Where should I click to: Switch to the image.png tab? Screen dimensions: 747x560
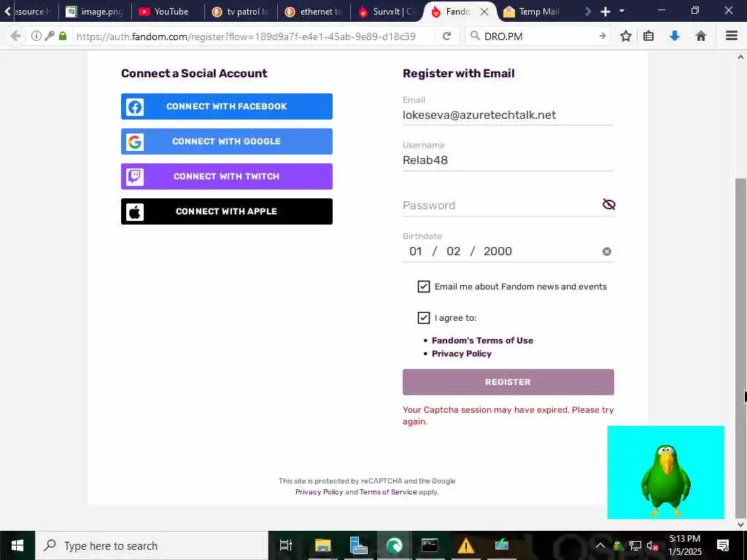[x=94, y=12]
